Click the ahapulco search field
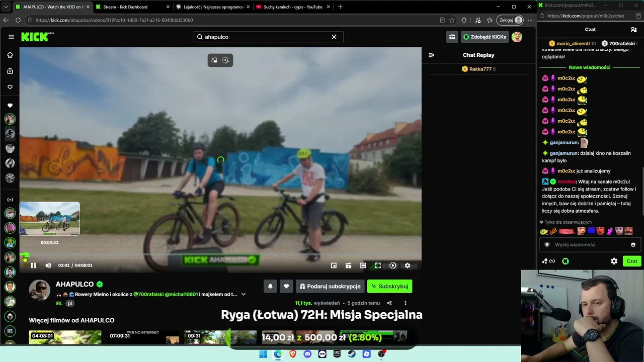The width and height of the screenshot is (644, 362). pos(268,37)
